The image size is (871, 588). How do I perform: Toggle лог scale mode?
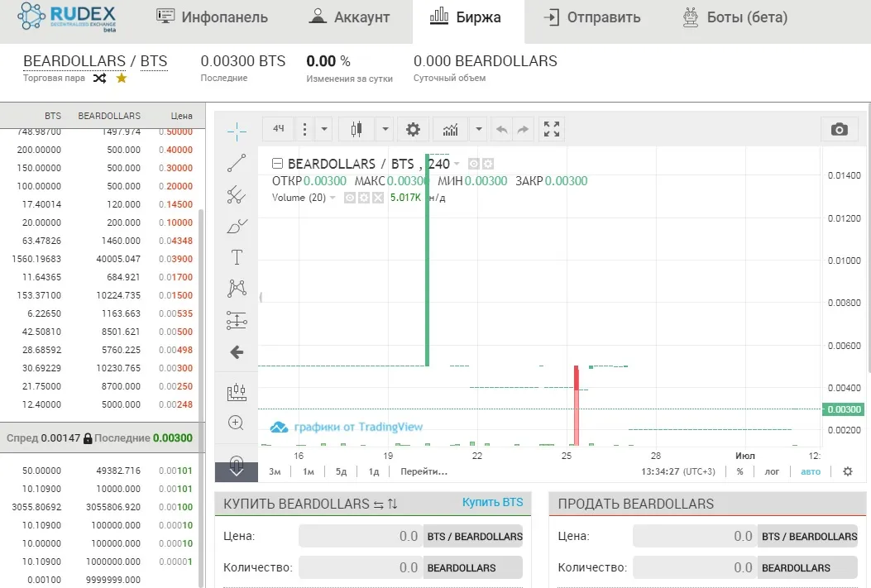(772, 471)
